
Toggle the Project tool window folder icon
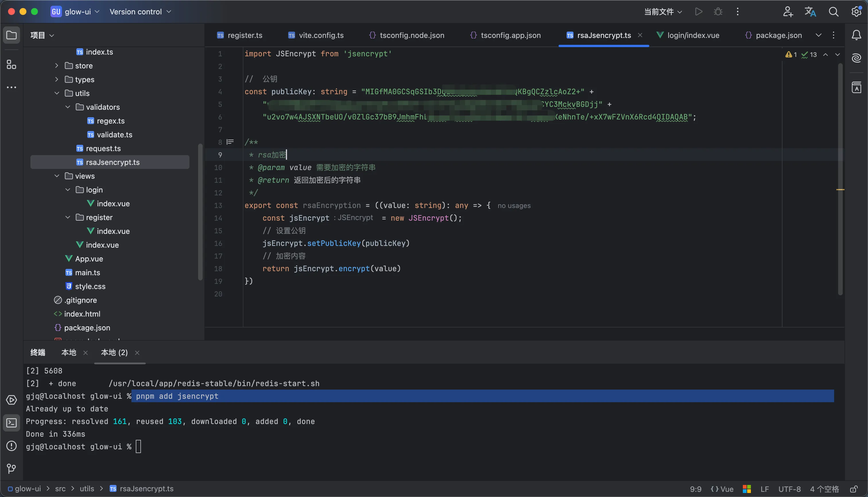[x=11, y=35]
